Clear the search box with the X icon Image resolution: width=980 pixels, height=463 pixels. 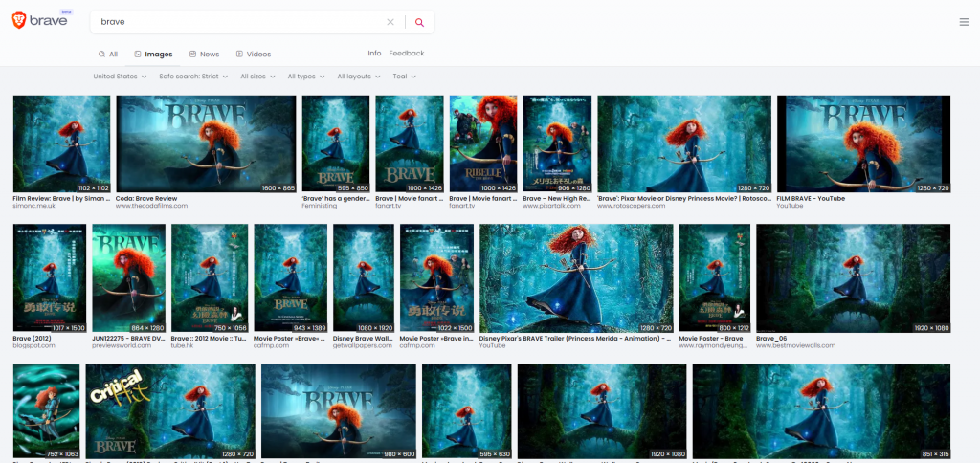point(390,22)
